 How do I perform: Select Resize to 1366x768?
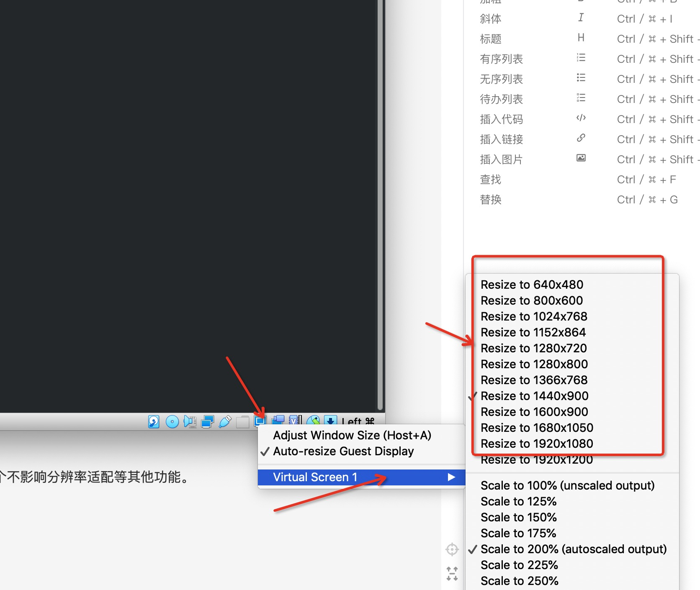(x=572, y=380)
